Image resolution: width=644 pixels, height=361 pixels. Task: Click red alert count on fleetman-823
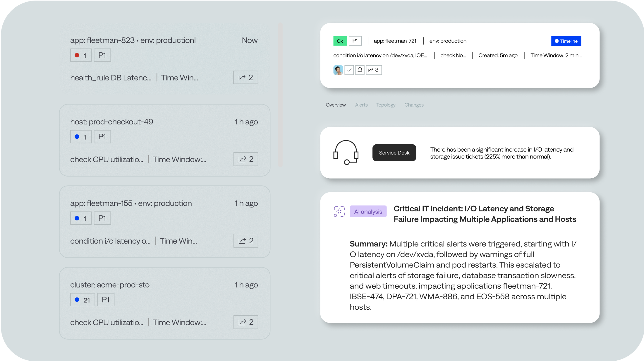pos(81,55)
